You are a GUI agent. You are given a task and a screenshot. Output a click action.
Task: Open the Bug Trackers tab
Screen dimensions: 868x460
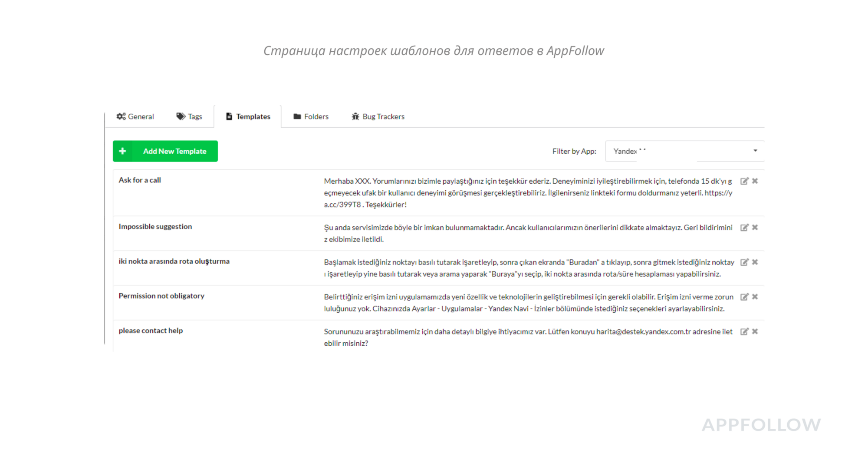coord(378,116)
